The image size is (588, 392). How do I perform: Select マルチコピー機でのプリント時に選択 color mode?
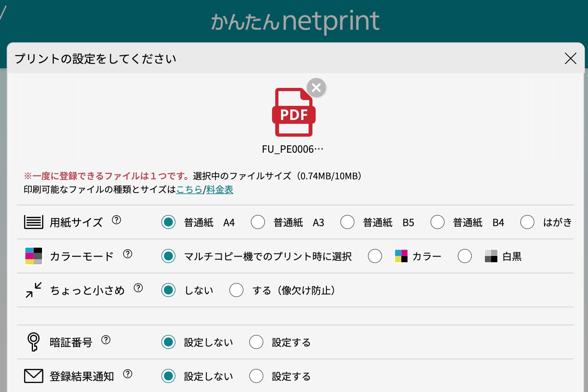click(x=168, y=256)
